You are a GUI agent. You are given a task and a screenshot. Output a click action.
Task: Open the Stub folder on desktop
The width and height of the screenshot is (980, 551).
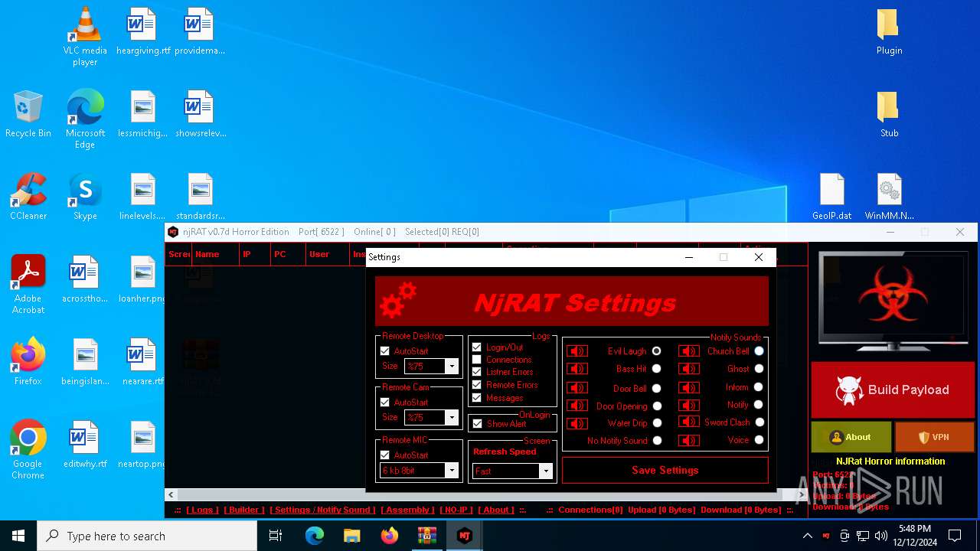tap(889, 114)
